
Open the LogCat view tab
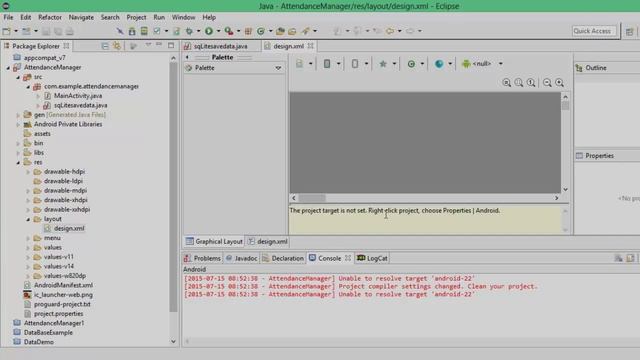(372, 258)
